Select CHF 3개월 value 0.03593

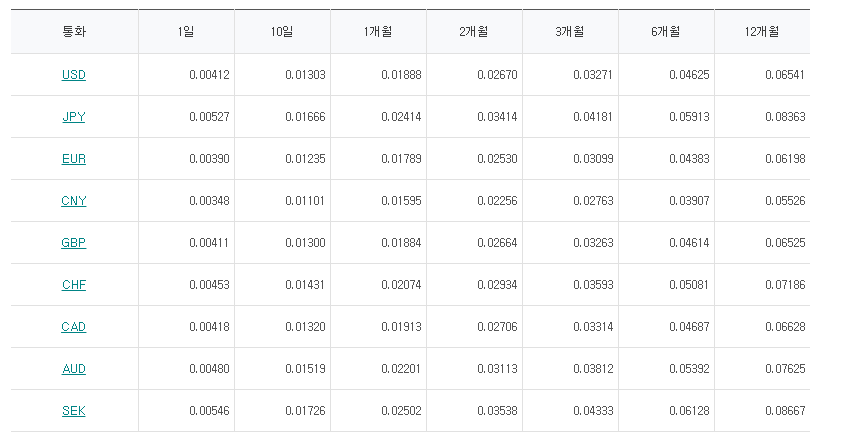(593, 284)
